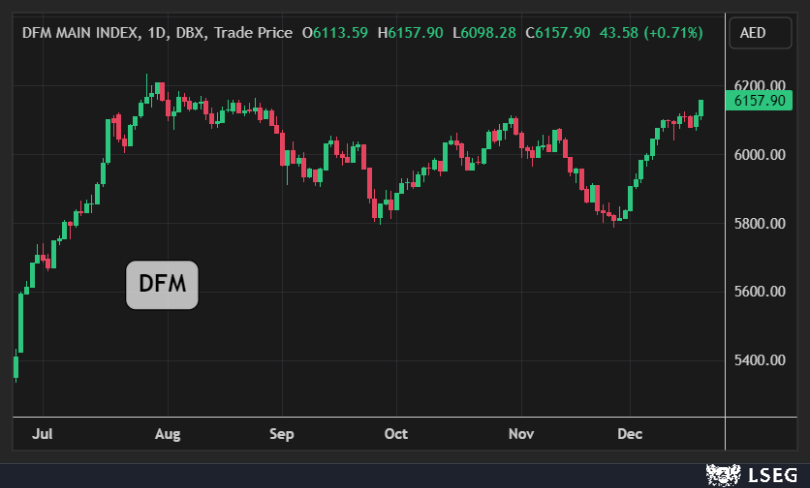Click the 6000.00 price axis label

pyautogui.click(x=759, y=155)
